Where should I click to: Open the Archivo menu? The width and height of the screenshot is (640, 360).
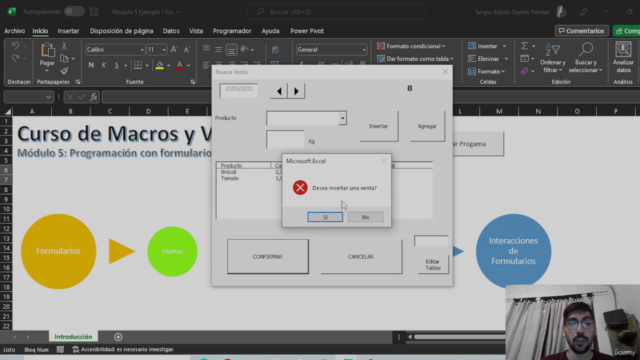14,31
